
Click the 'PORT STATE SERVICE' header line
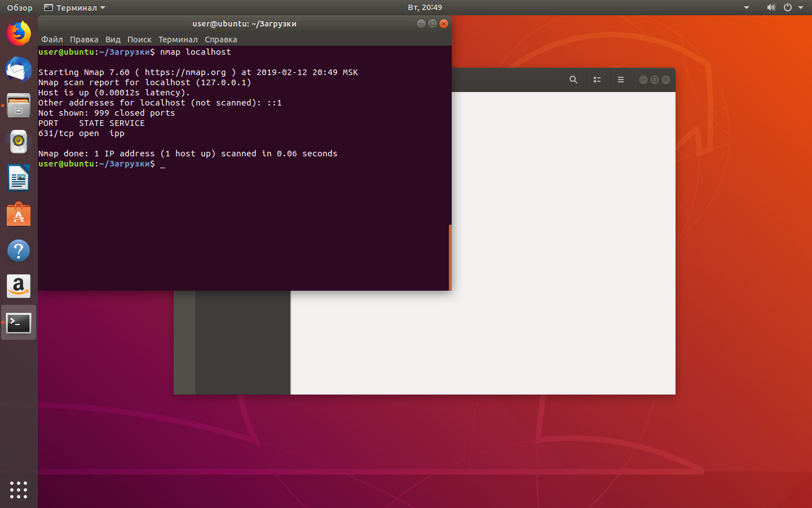pos(91,123)
